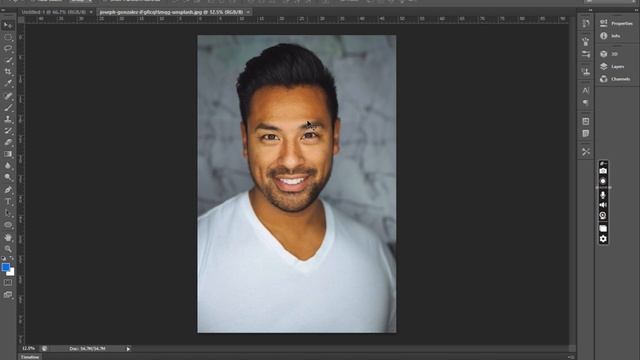Select the Spot Healing Brush tool
The width and height of the screenshot is (640, 360).
pos(8,96)
